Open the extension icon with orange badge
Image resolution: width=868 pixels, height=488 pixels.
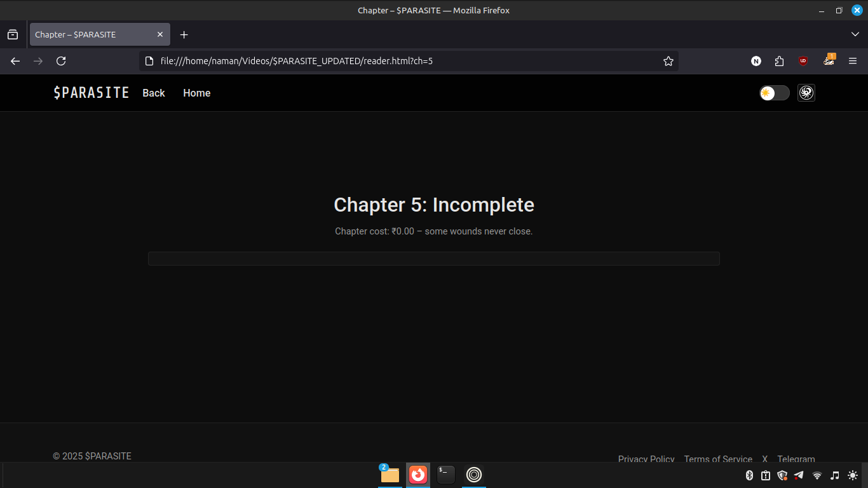[x=829, y=60]
